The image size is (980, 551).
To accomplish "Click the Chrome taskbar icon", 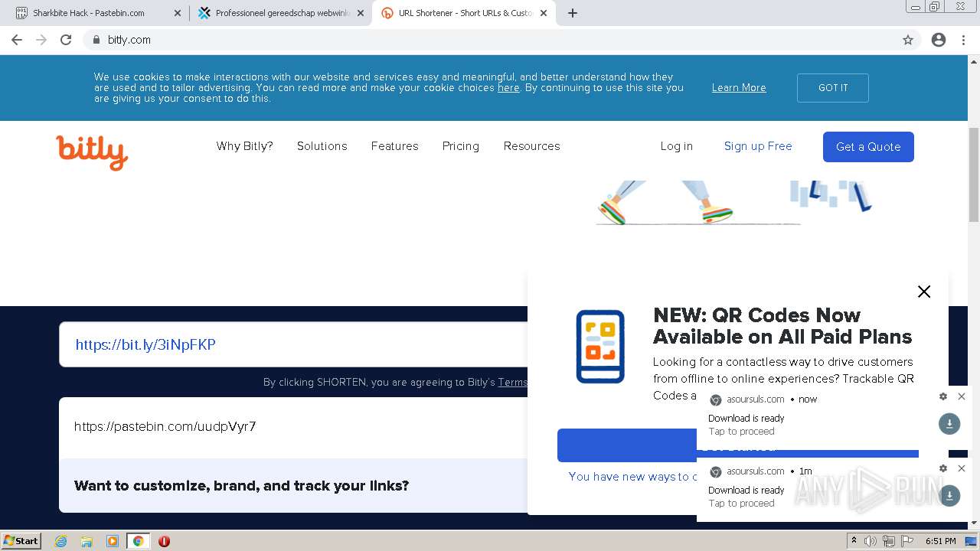I will click(x=138, y=541).
